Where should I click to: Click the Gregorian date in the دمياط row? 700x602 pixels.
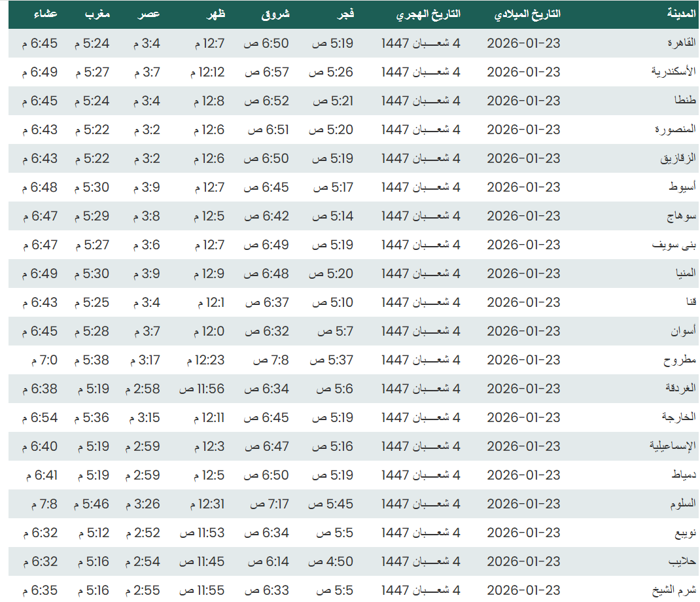[x=523, y=475]
